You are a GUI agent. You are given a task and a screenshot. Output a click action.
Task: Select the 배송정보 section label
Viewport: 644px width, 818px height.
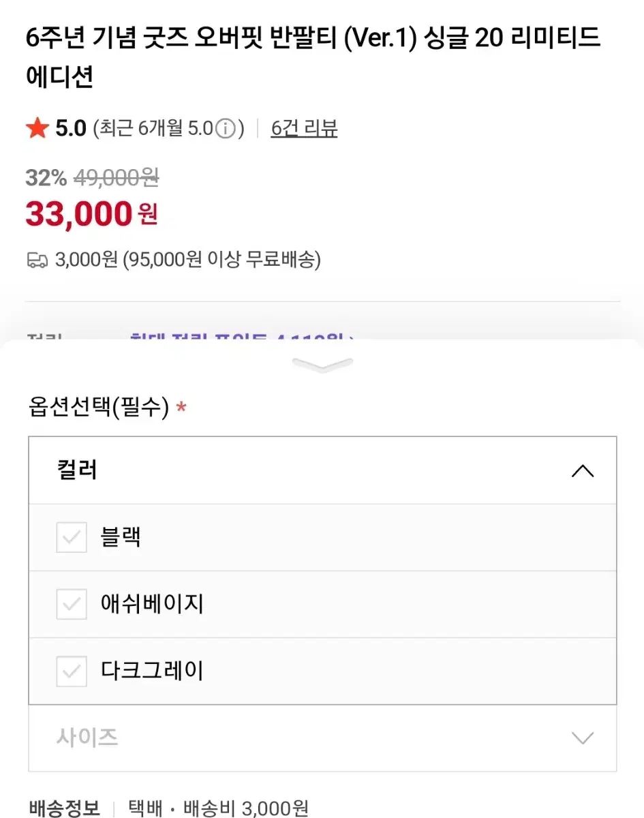click(64, 808)
